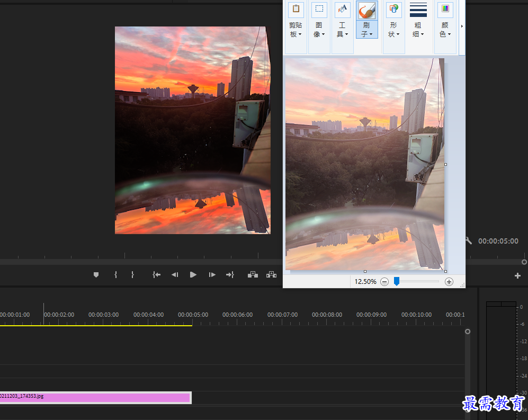Select the paintbrush icon in Paint
The height and width of the screenshot is (420, 528).
click(366, 10)
